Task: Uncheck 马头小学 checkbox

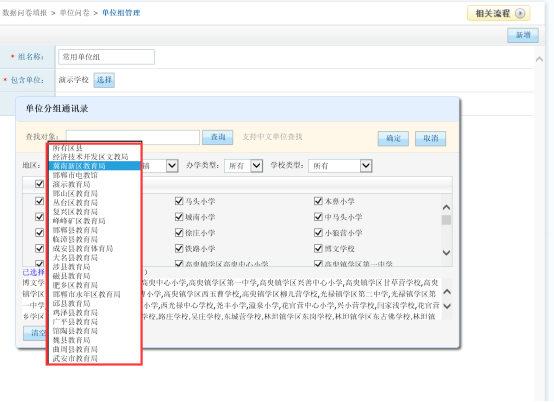Action: (x=179, y=201)
